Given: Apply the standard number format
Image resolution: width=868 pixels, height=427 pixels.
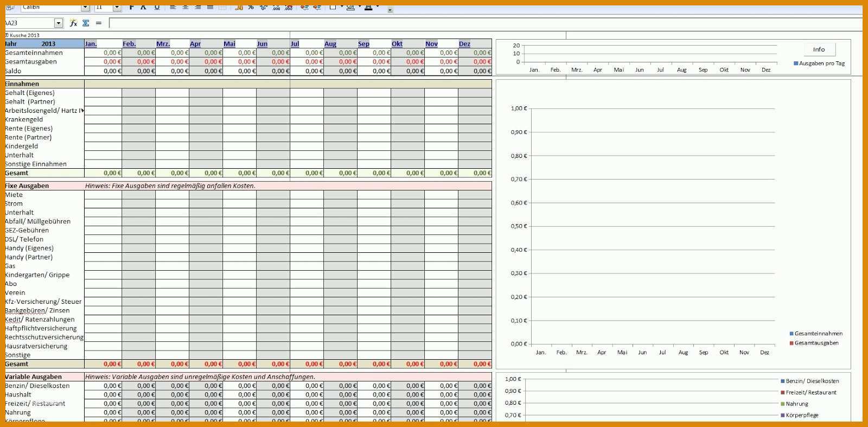Looking at the screenshot, I should point(263,8).
